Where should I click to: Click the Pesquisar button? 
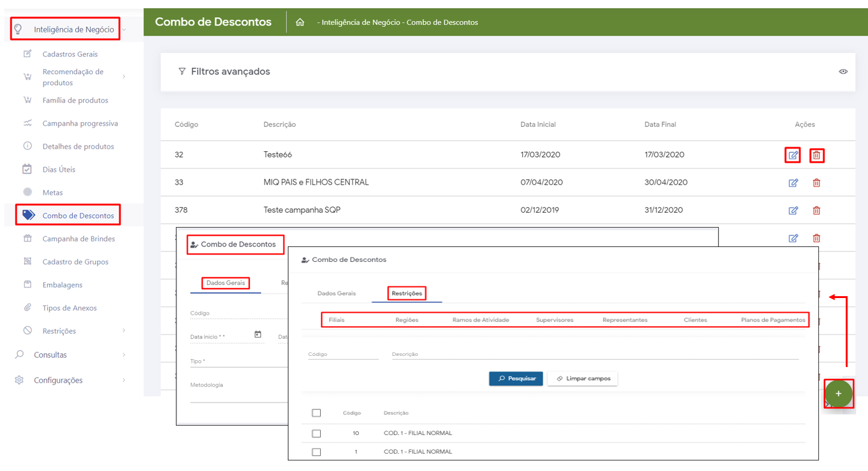(x=516, y=378)
